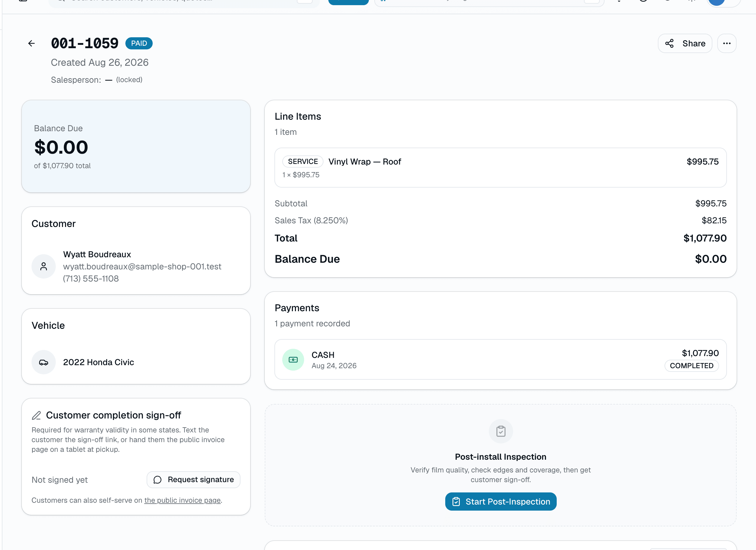
Task: Click the SERVICE tag on line item
Action: [303, 162]
